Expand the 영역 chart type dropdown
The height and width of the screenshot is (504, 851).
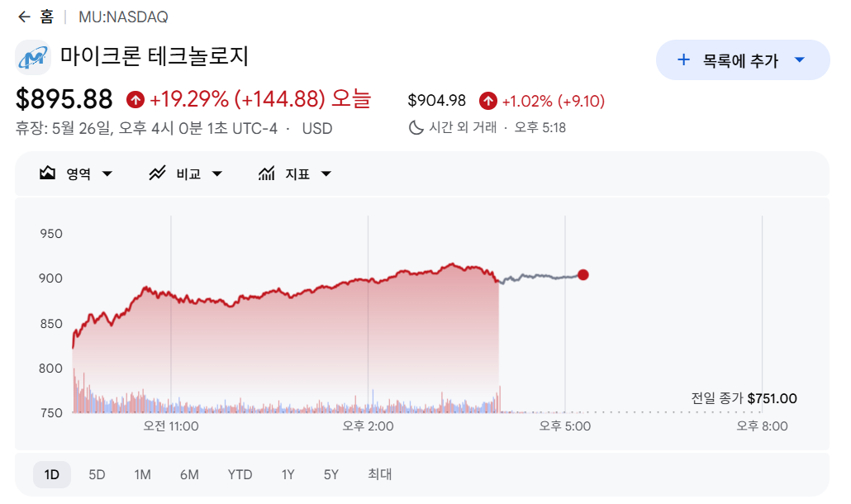(x=107, y=174)
